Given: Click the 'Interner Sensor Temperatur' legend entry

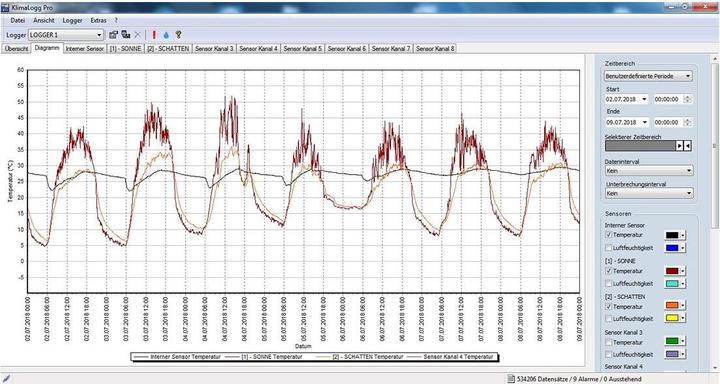Looking at the screenshot, I should pos(178,357).
